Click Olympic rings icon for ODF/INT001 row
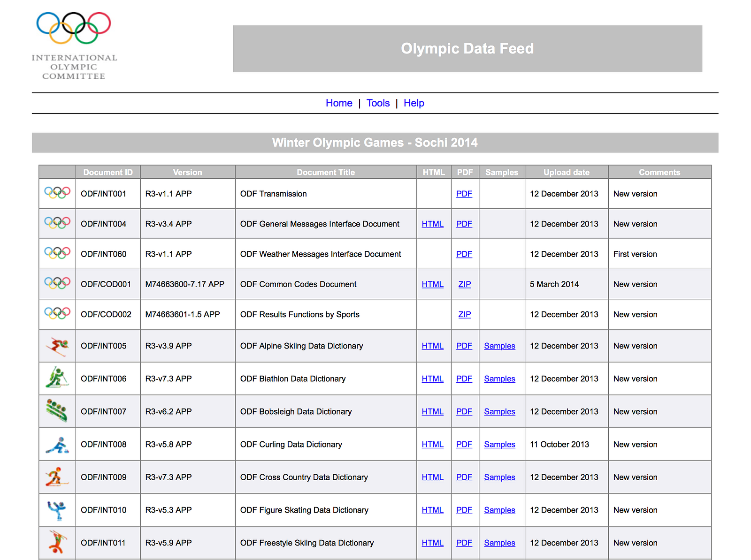 coord(57,193)
